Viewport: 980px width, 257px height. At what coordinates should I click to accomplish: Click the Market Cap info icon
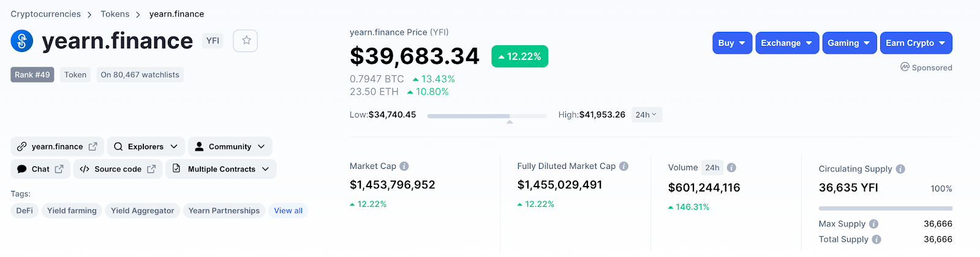(404, 166)
